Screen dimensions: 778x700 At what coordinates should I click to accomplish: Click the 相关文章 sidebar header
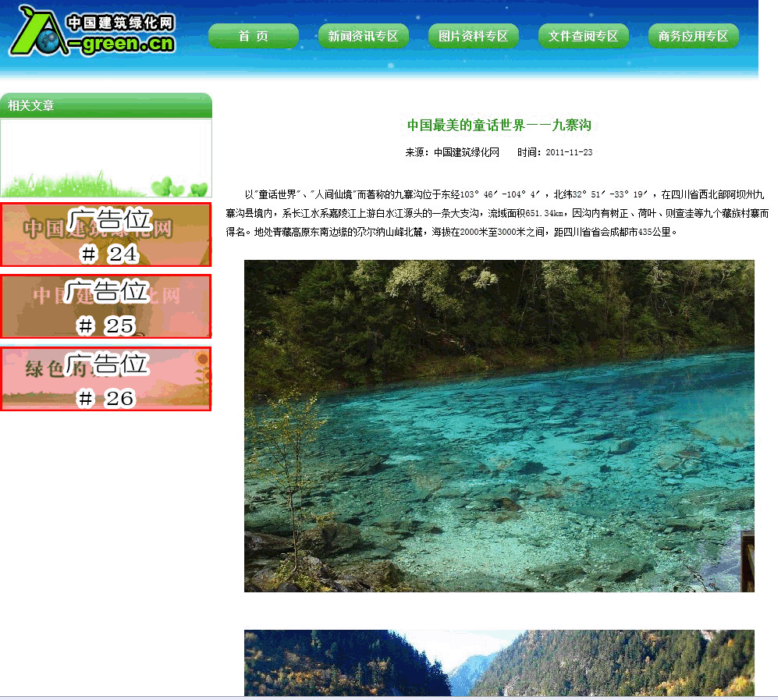(31, 105)
